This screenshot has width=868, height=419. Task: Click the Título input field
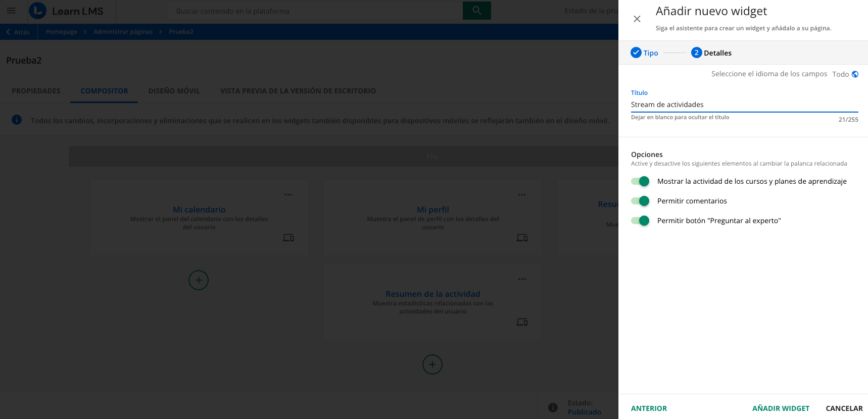point(745,104)
